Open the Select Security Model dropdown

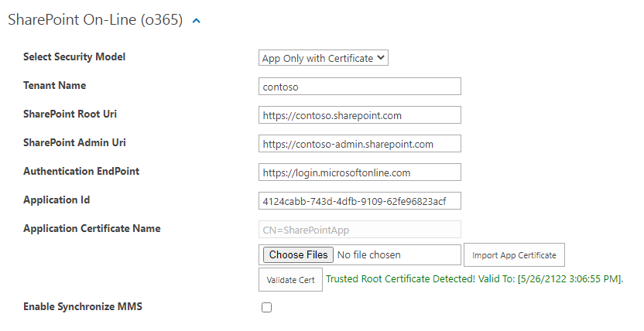click(323, 58)
